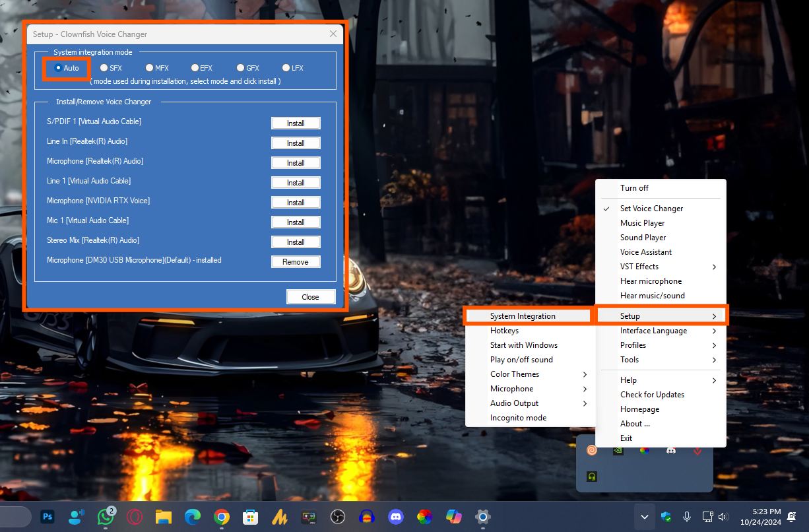Collapse the hidden tray icons chevron

coord(645,517)
